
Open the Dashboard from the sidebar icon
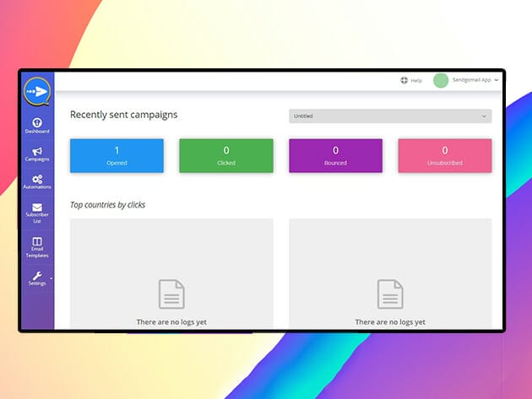pos(36,123)
